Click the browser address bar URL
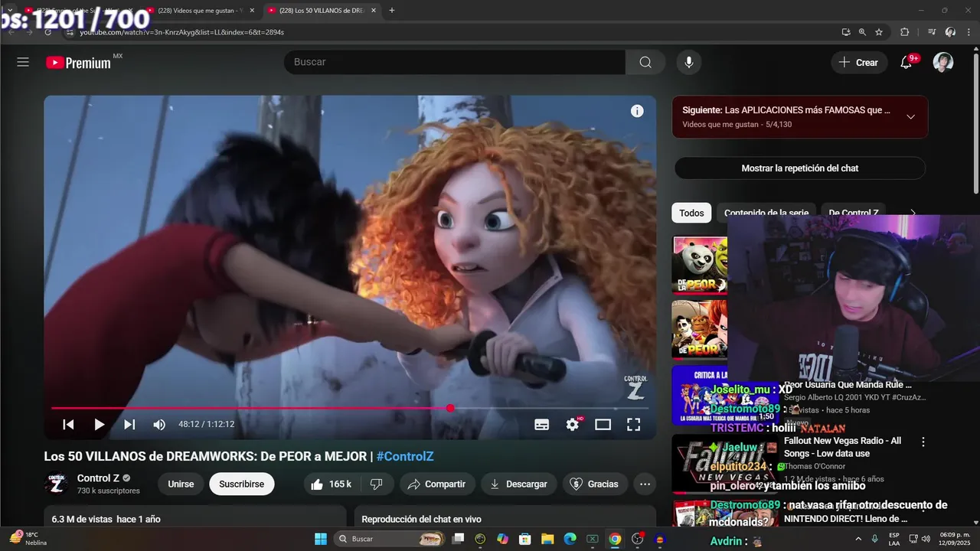Screen dimensions: 980x551 [182, 32]
